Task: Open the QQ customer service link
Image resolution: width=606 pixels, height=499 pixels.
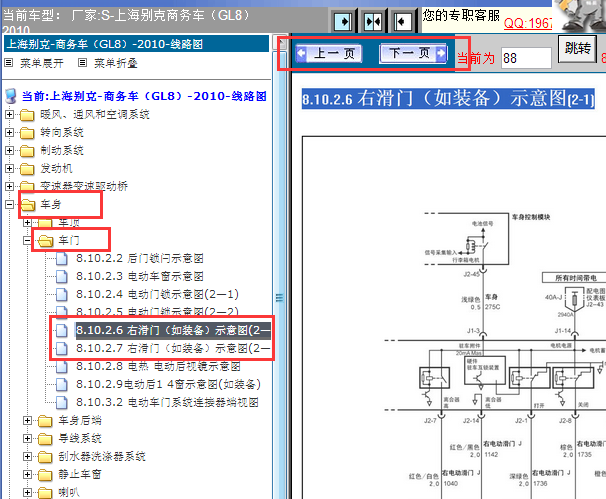Action: click(x=528, y=23)
